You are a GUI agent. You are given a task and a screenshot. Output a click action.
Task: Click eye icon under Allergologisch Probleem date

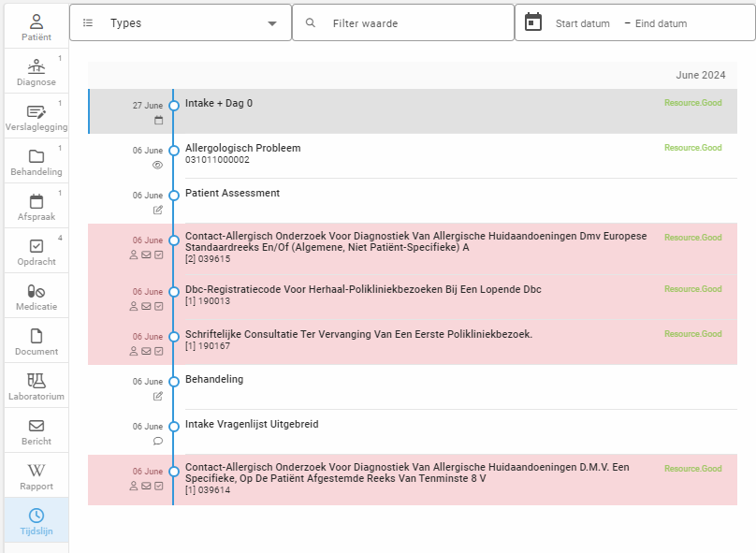157,165
